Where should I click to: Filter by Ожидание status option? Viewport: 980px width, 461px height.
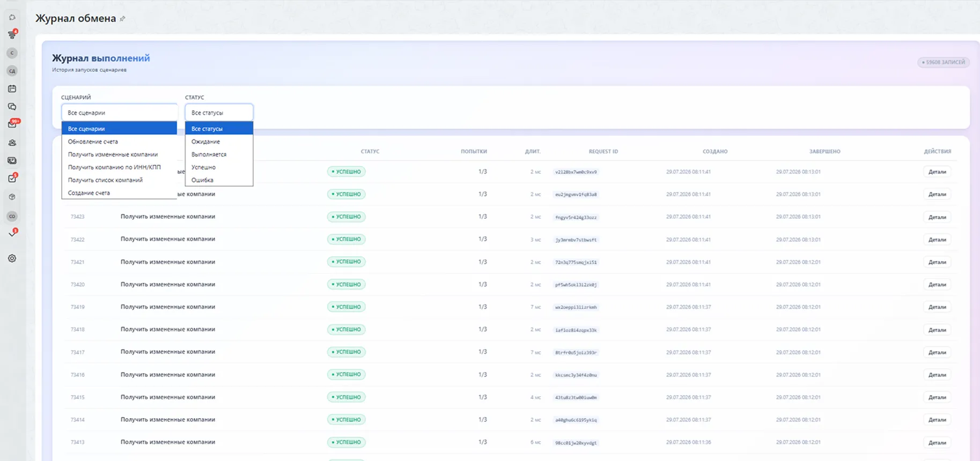[x=219, y=142]
